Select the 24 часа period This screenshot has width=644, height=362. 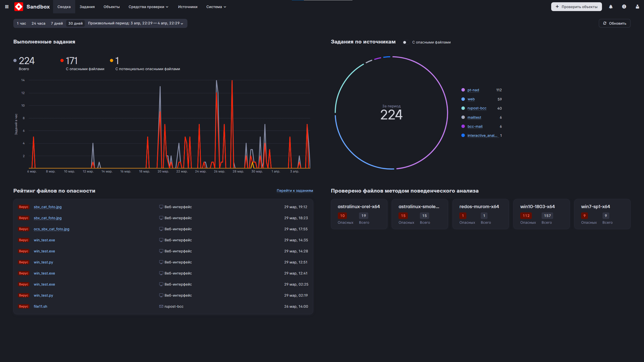(x=38, y=23)
